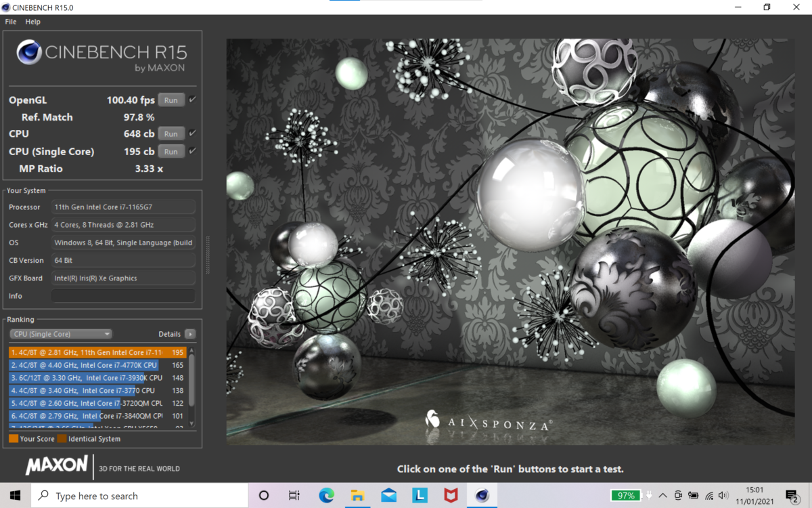812x508 pixels.
Task: Click the Details label in Ranking
Action: click(x=169, y=334)
